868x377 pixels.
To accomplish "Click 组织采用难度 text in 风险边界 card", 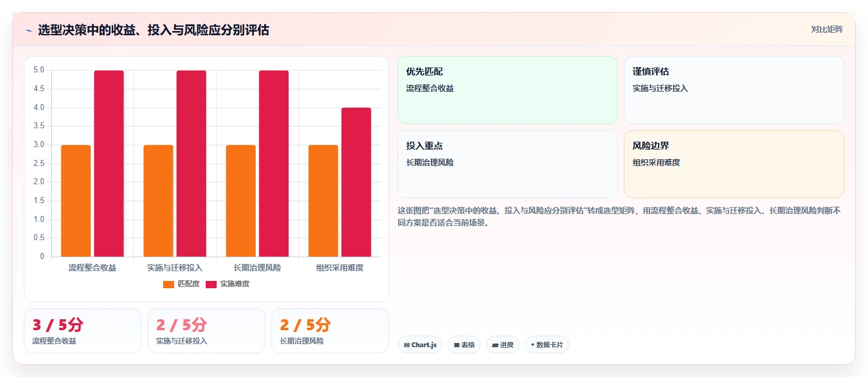I will (x=656, y=162).
